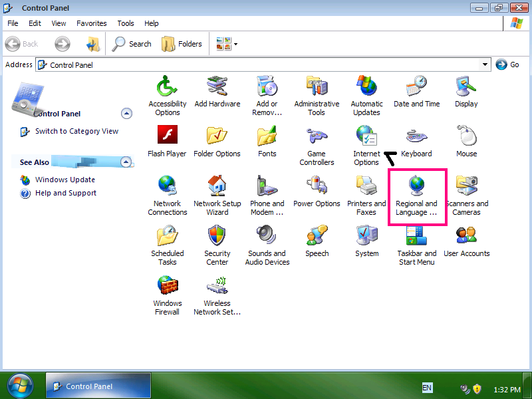
Task: Click the Back toolbar button
Action: pos(22,44)
